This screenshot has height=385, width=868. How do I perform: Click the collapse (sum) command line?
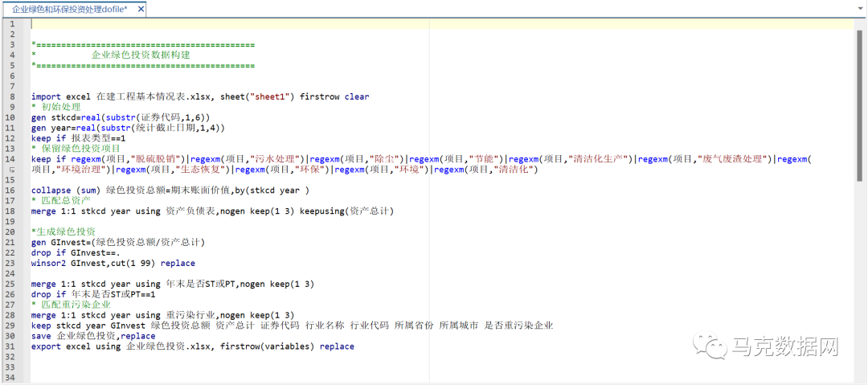click(170, 190)
